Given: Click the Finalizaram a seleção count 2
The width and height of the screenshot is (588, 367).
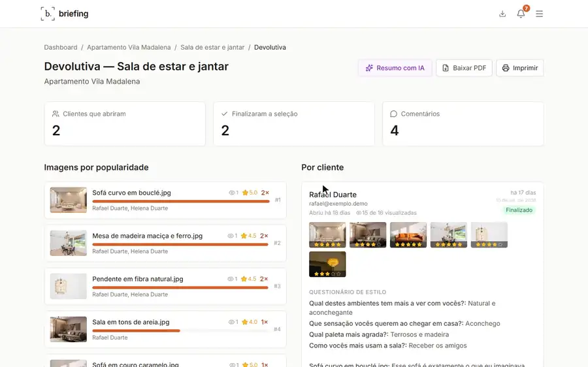Looking at the screenshot, I should point(225,131).
